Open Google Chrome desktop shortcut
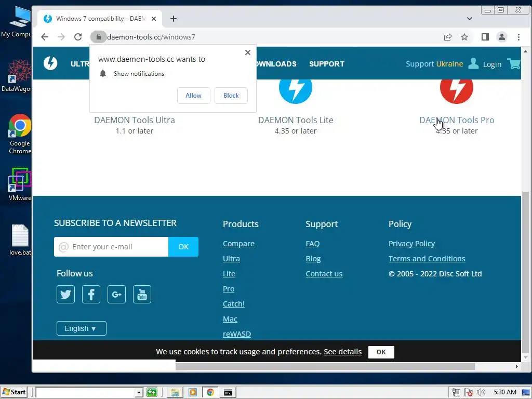 pyautogui.click(x=20, y=135)
